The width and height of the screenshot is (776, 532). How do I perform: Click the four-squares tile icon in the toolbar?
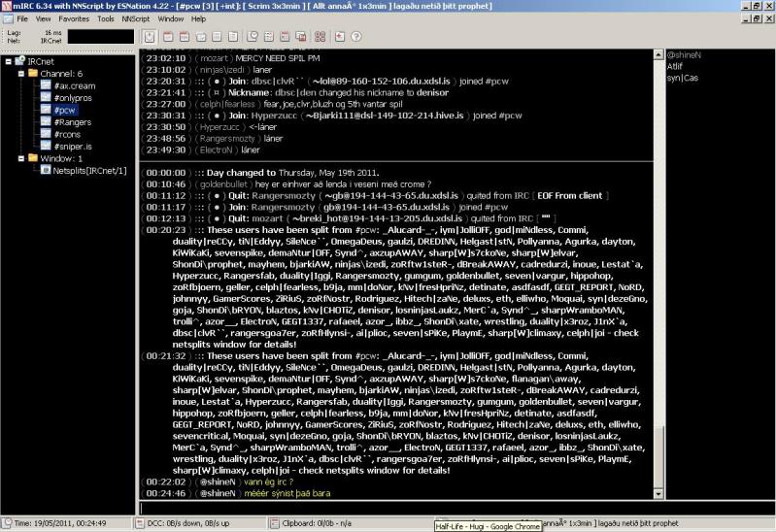321,37
